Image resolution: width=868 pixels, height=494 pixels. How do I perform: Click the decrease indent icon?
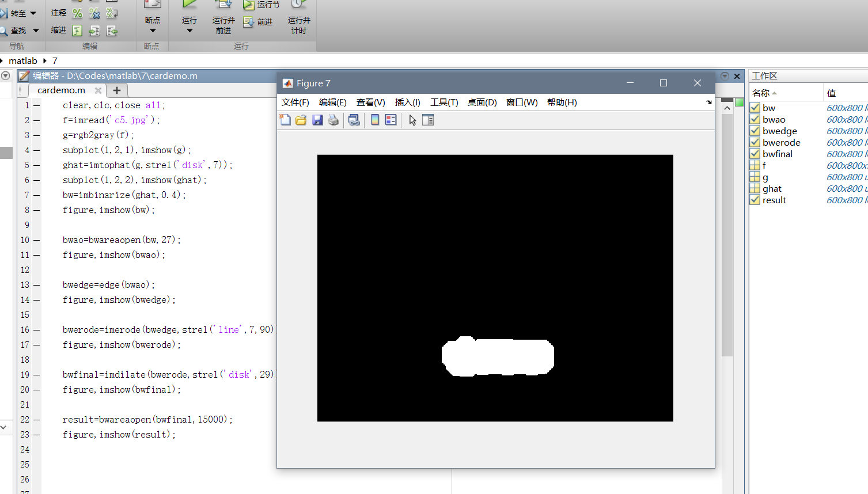(x=112, y=31)
